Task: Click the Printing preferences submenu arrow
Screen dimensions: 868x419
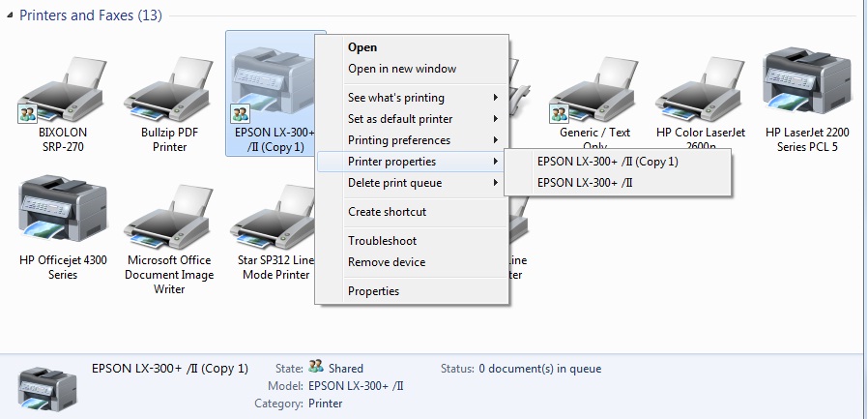Action: tap(496, 140)
